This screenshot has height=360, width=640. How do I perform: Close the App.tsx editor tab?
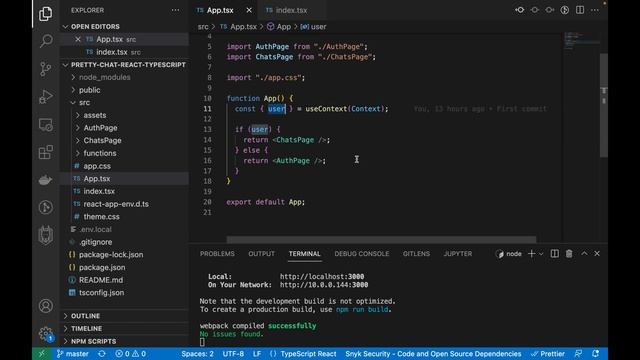click(249, 10)
